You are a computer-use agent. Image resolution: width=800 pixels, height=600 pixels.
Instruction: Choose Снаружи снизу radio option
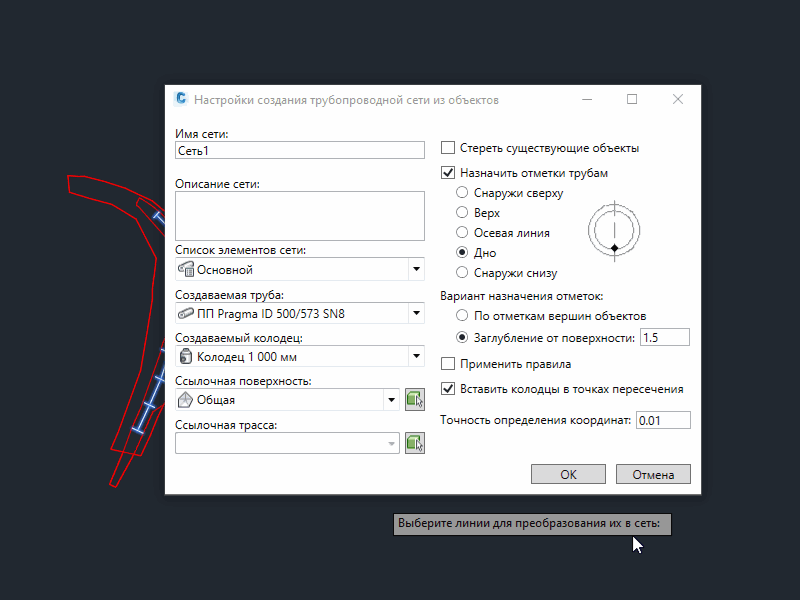(x=462, y=272)
